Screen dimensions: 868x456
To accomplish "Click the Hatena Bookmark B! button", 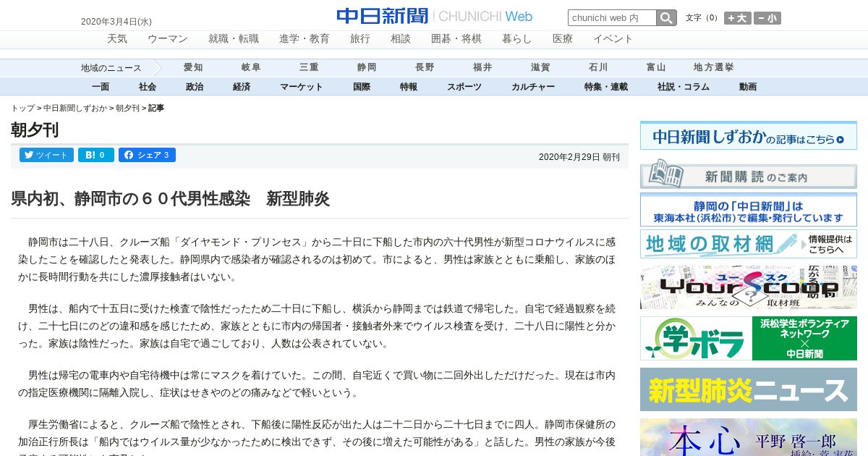I will click(x=95, y=155).
